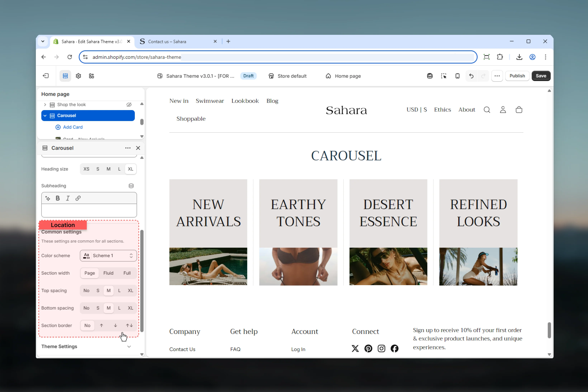
Task: Click the Save button
Action: pyautogui.click(x=541, y=76)
